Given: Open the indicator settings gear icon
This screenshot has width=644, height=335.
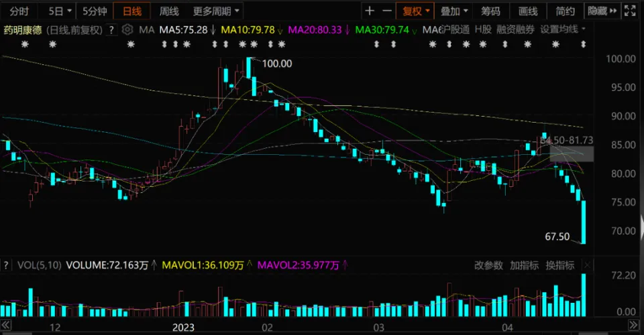Looking at the screenshot, I should [x=128, y=30].
